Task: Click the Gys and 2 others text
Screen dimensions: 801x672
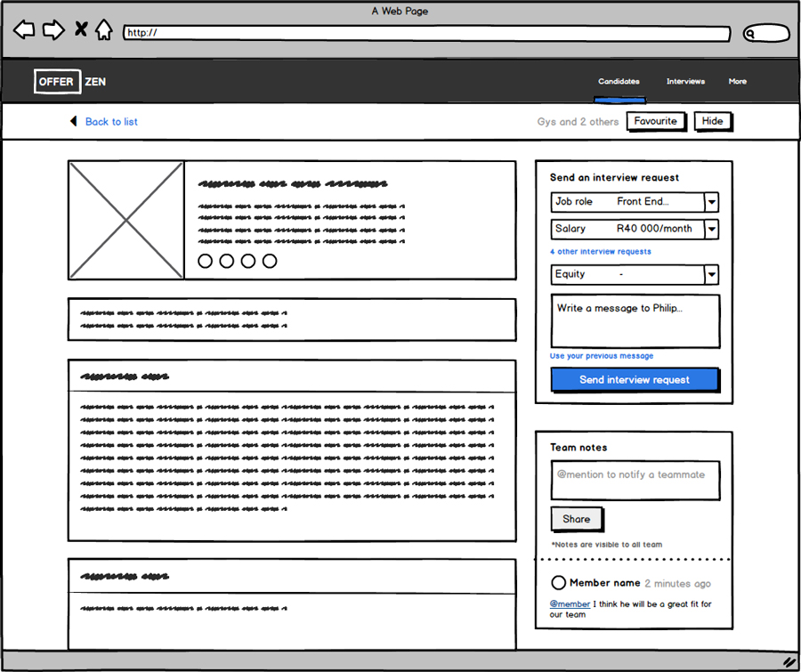Action: 578,122
